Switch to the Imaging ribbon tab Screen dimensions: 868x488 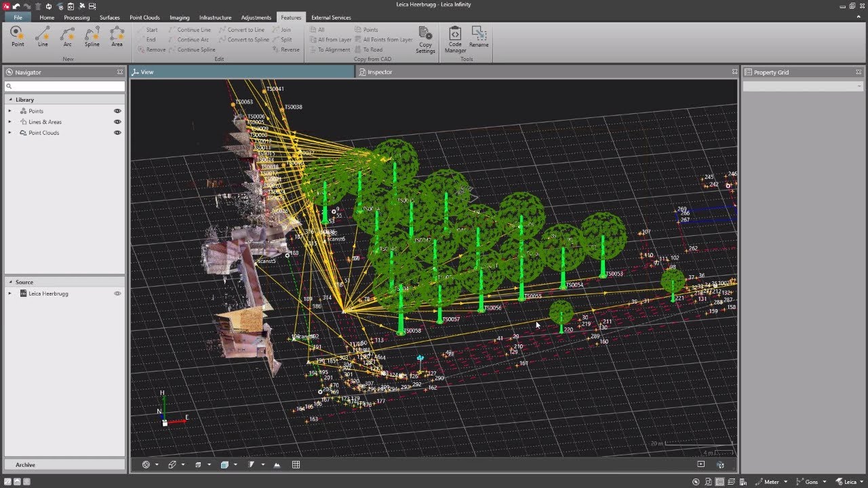(180, 18)
